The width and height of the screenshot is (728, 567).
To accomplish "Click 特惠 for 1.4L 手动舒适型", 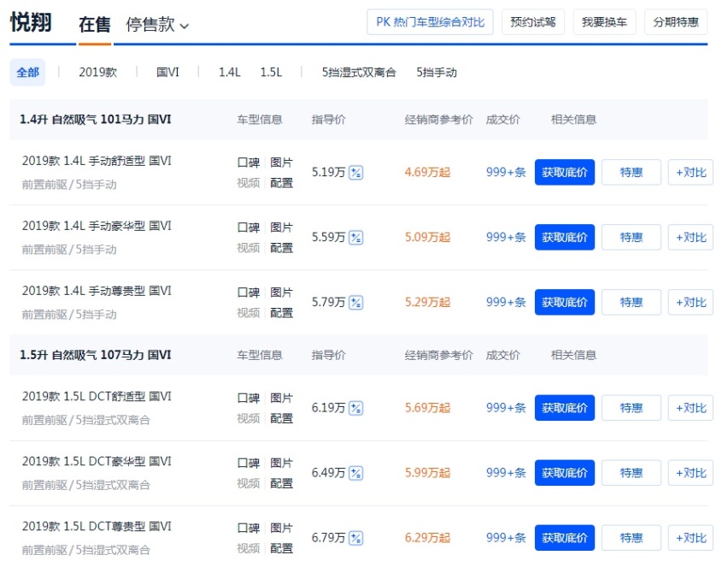I will [x=631, y=173].
